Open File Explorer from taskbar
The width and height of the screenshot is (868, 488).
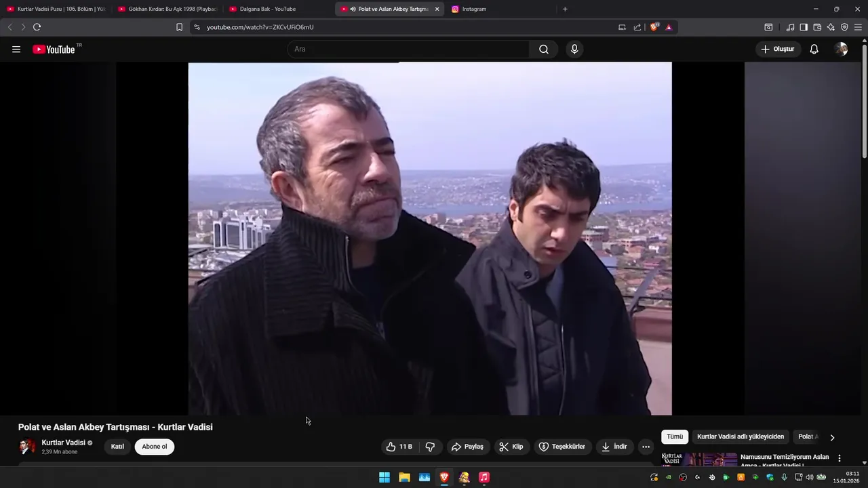(404, 477)
